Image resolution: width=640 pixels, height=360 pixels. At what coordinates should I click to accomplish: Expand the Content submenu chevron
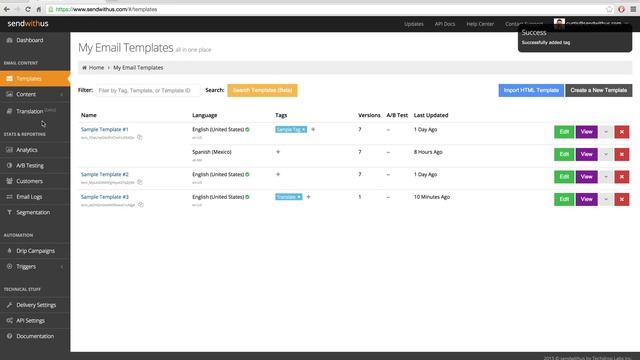(62, 94)
